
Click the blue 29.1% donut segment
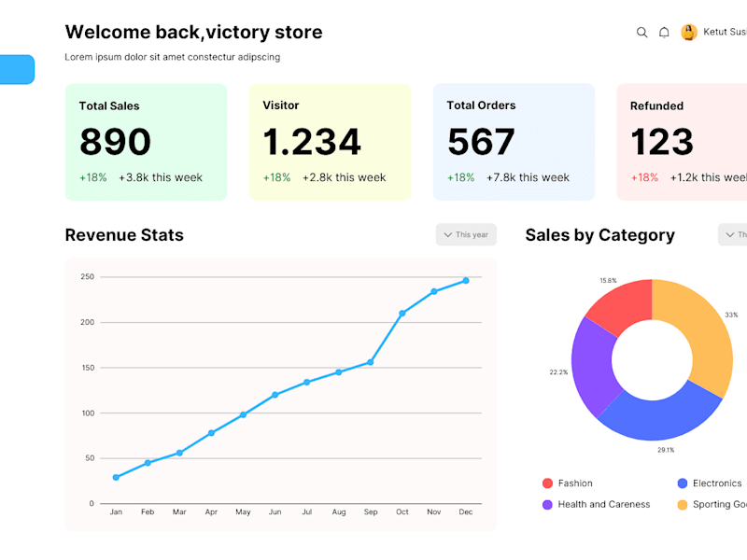coord(662,418)
